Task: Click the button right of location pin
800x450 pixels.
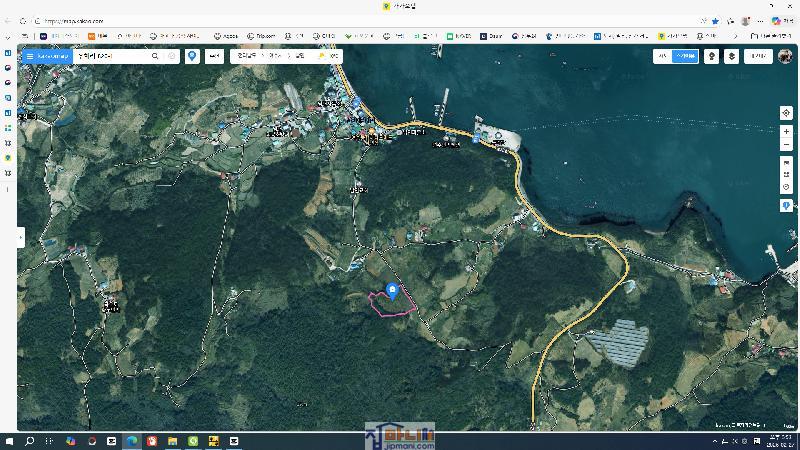Action: tap(214, 57)
